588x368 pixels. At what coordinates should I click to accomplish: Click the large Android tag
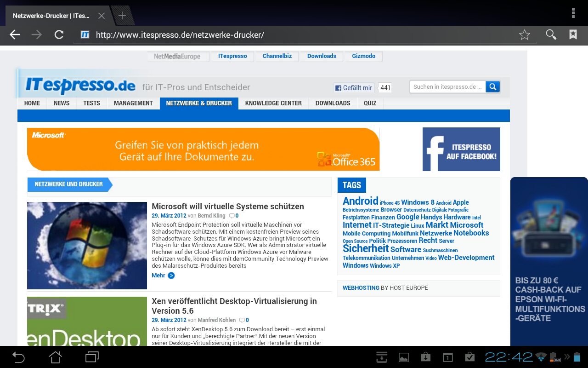point(361,201)
